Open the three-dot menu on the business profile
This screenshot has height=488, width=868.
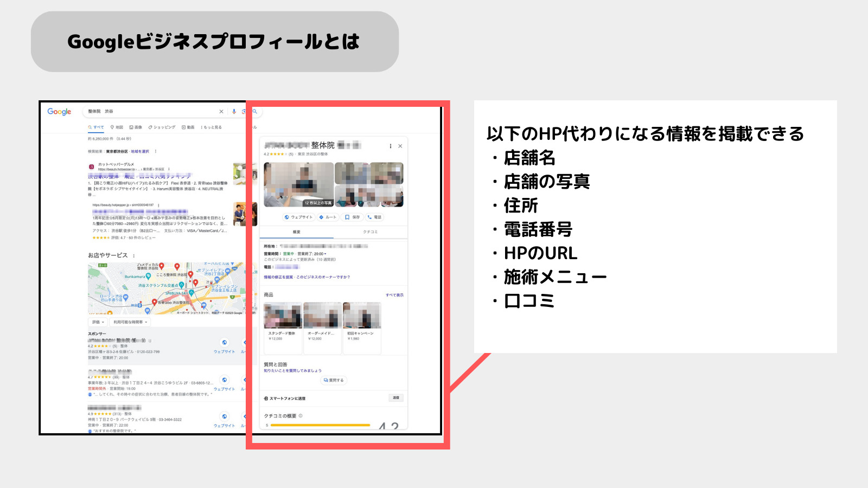pyautogui.click(x=390, y=146)
